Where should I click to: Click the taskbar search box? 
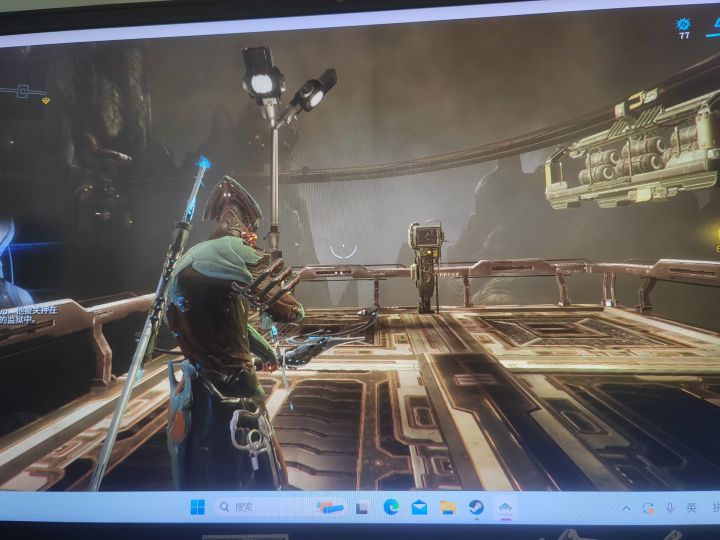281,507
